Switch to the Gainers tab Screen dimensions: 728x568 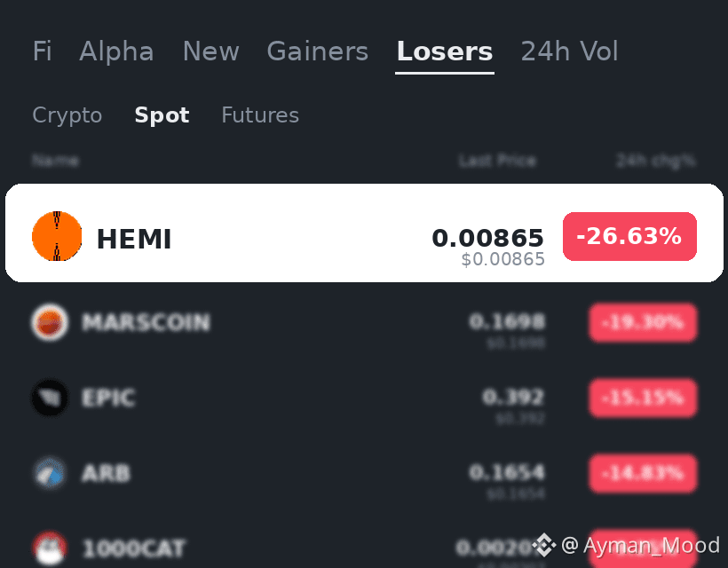(318, 51)
